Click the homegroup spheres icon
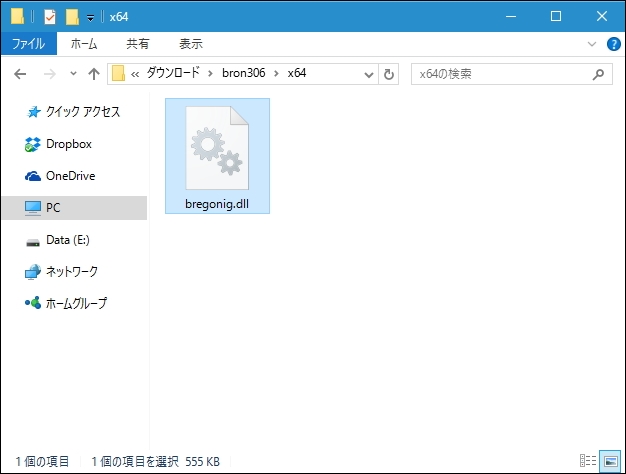626x474 pixels. pyautogui.click(x=33, y=303)
